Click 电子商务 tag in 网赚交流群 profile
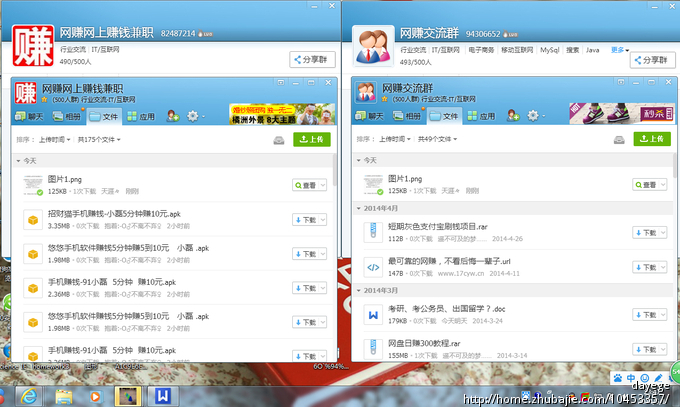 481,50
